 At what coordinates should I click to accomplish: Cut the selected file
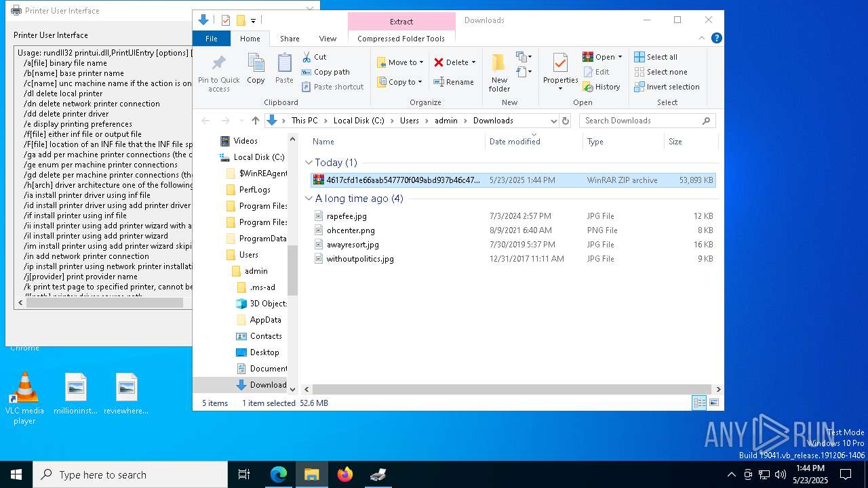(x=314, y=57)
